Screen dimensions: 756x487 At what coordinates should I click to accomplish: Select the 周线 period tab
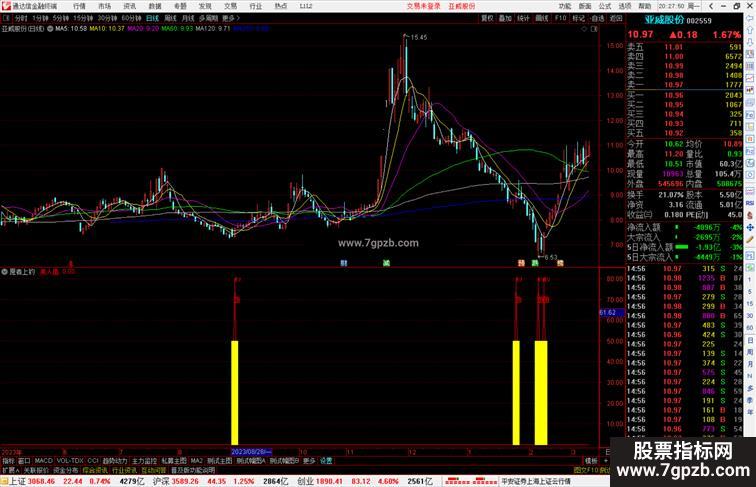coord(170,18)
